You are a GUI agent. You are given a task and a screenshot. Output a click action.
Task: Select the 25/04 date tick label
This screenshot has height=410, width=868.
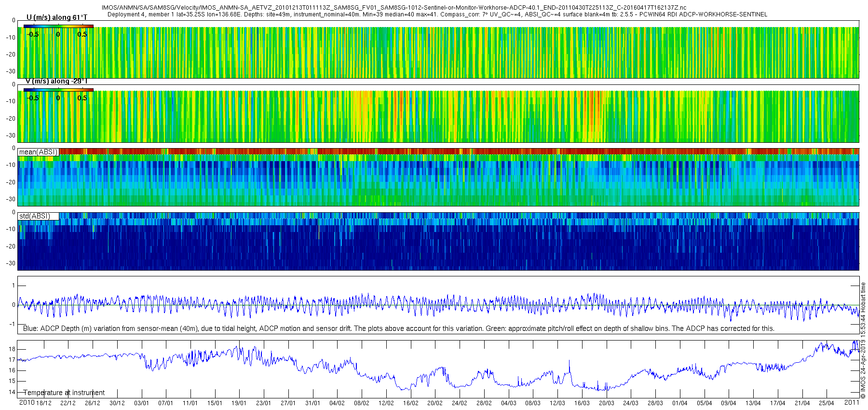click(x=827, y=403)
